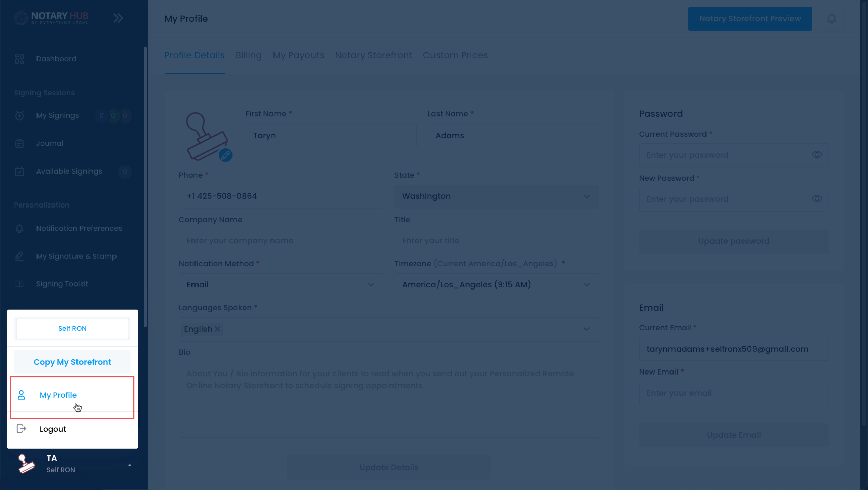Collapse sidebar with double-chevron icon
The width and height of the screenshot is (868, 490).
(x=118, y=18)
